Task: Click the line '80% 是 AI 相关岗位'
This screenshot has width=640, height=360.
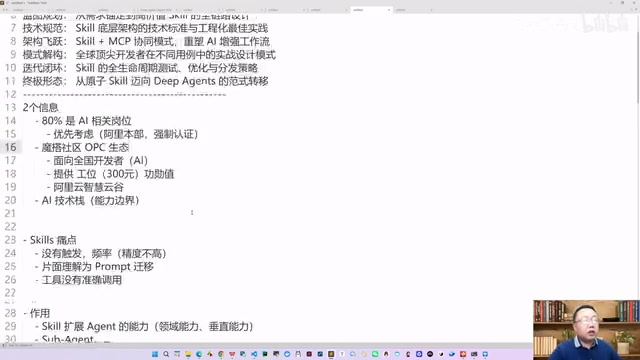Action: (x=87, y=121)
